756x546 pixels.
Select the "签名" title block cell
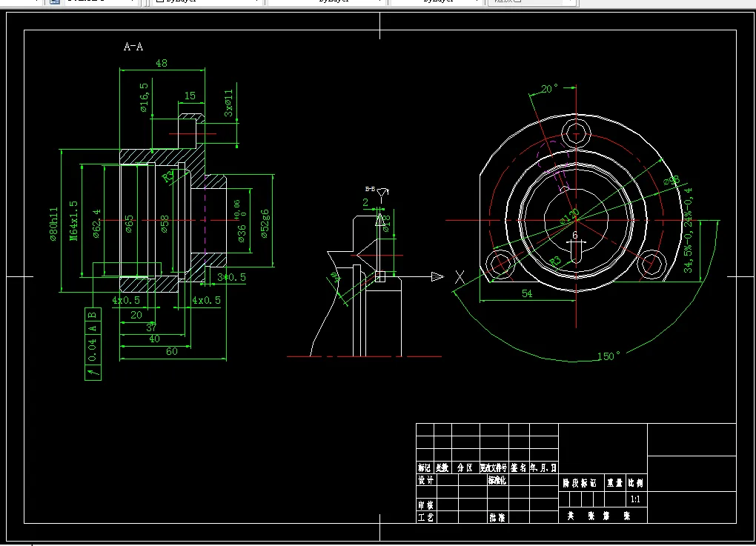518,467
